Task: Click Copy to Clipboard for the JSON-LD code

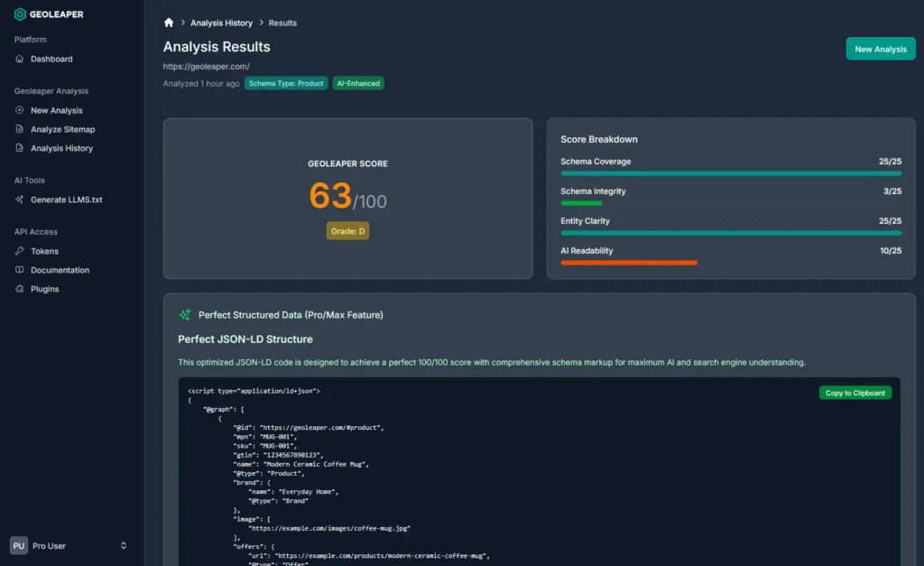Action: coord(855,393)
